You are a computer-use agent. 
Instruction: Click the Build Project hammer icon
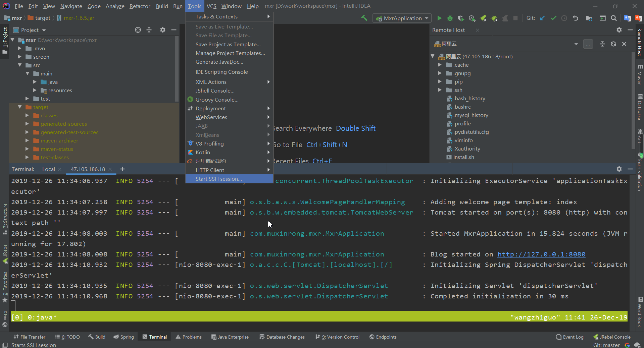click(364, 18)
